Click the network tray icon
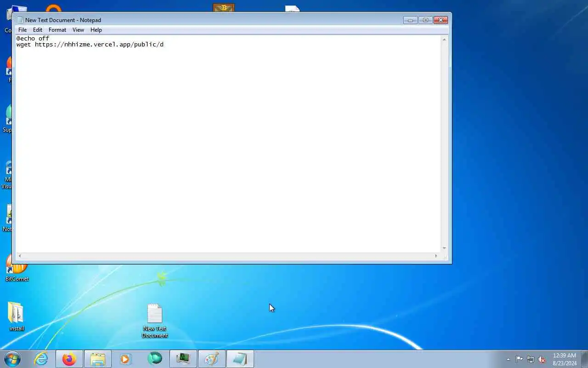Screen dimensions: 588x368 point(531,359)
